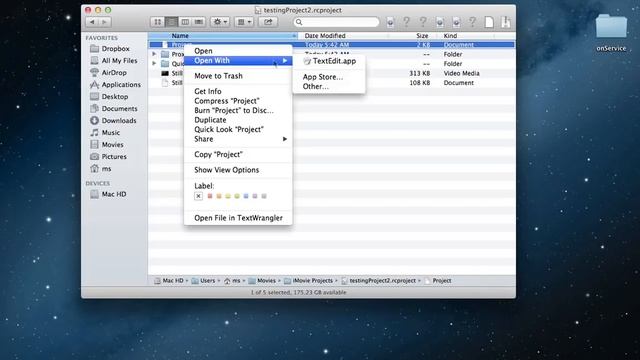Click the Finder search field
The width and height of the screenshot is (640, 360).
(x=336, y=22)
